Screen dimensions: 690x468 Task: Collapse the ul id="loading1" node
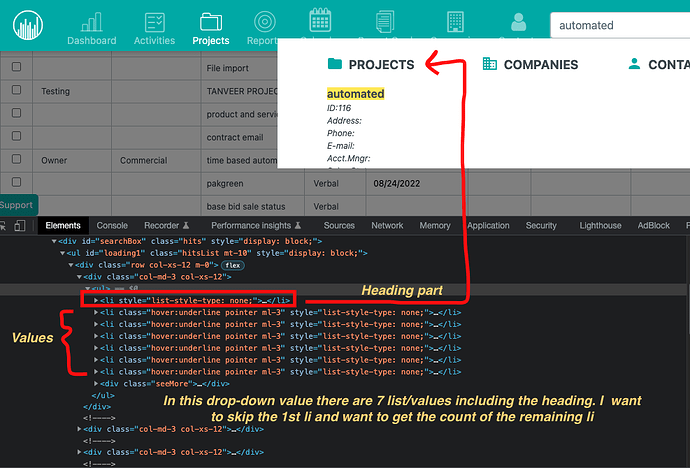62,253
